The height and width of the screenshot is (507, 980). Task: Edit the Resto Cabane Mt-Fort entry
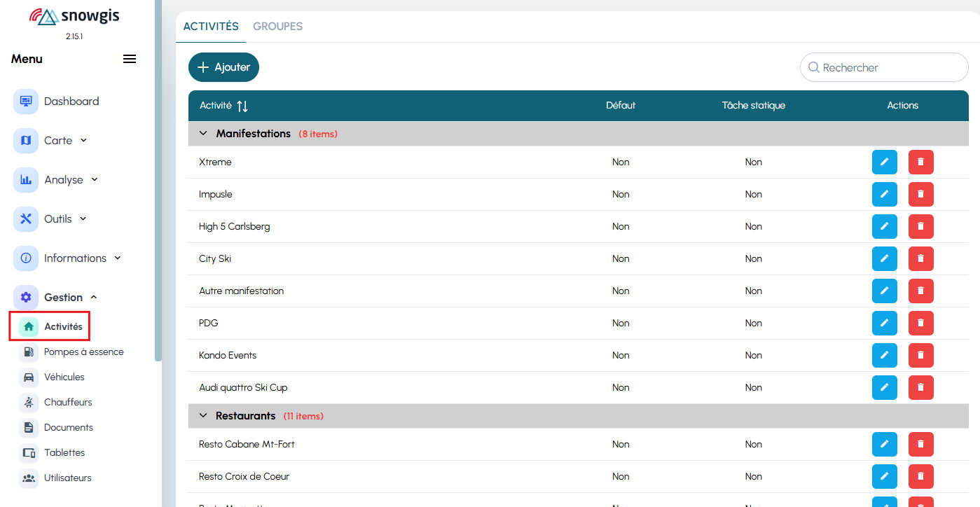pos(884,444)
